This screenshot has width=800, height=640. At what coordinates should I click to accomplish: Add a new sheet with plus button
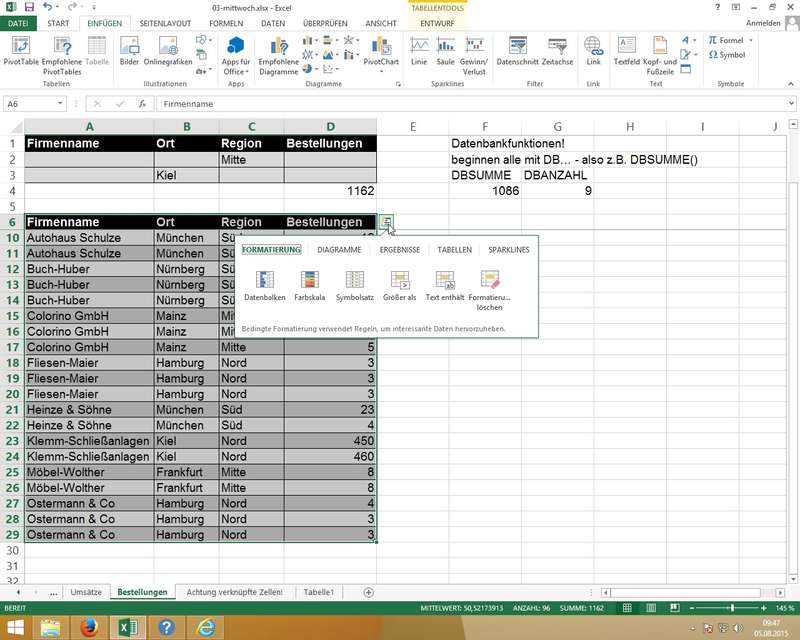point(354,592)
